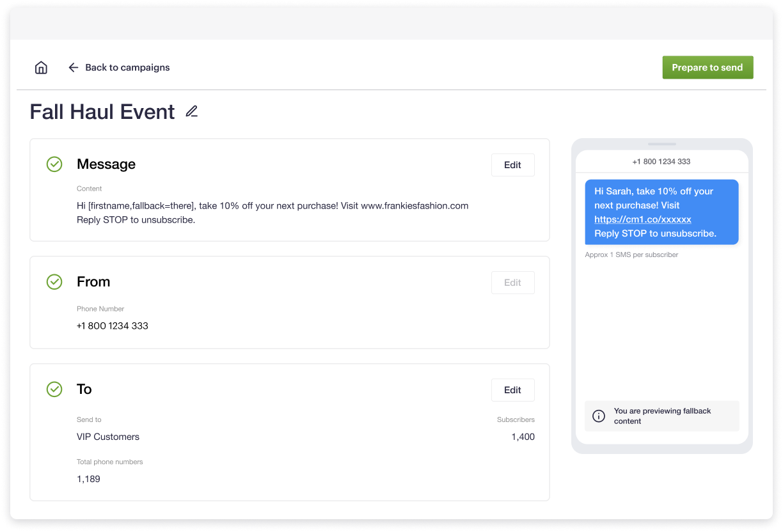Image resolution: width=783 pixels, height=532 pixels.
Task: Click the 1,189 total phone numbers value
Action: coord(88,478)
